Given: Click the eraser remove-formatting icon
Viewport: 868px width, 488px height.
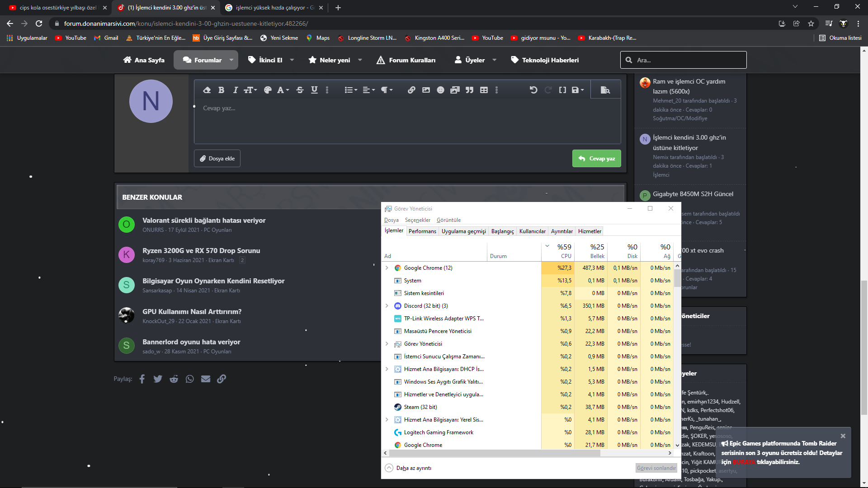Looking at the screenshot, I should pos(207,90).
